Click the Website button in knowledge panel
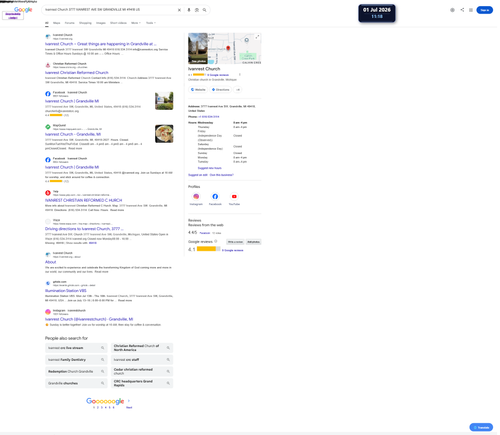The width and height of the screenshot is (500, 435). 198,90
